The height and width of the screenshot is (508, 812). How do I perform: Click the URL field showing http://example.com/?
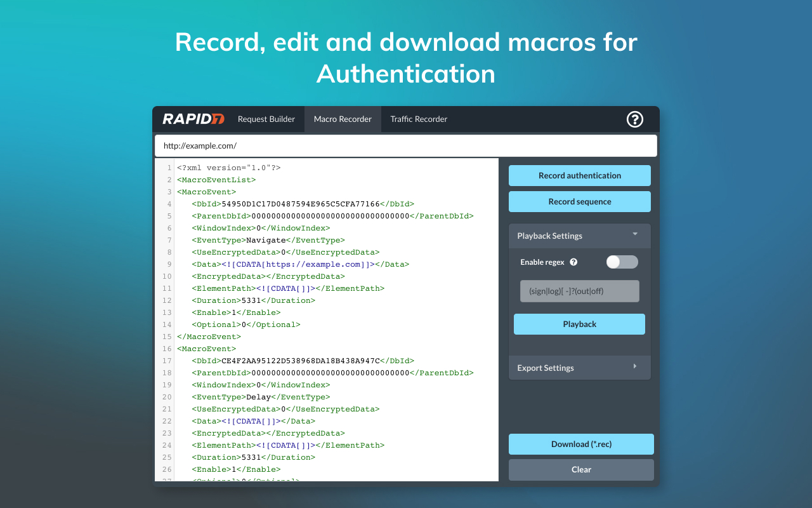(406, 145)
